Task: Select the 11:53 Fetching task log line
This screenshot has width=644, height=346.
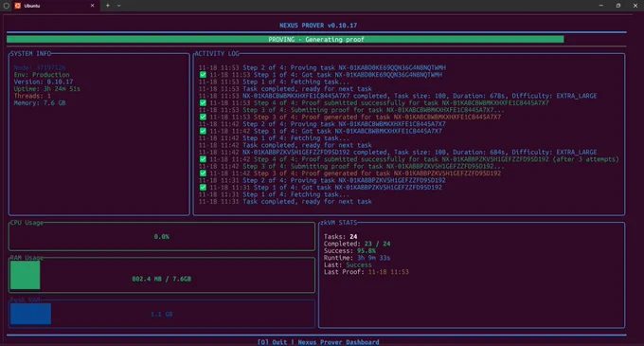Action: pyautogui.click(x=275, y=82)
